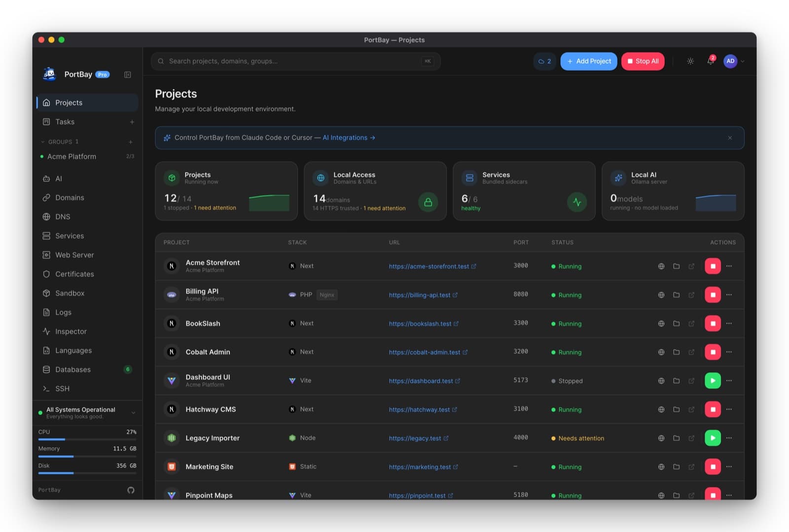This screenshot has width=789, height=532.
Task: Open more options for Dashboard UI
Action: tap(729, 381)
